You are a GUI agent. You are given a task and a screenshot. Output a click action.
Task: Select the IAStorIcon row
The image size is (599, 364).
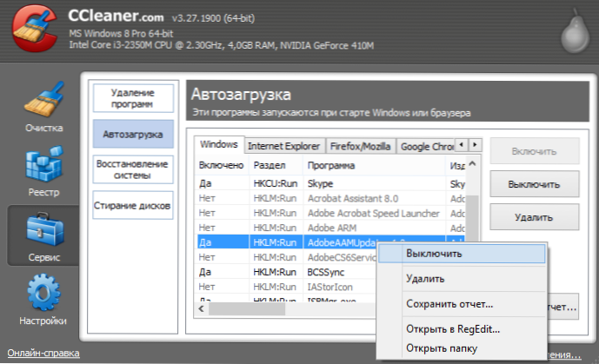click(287, 287)
